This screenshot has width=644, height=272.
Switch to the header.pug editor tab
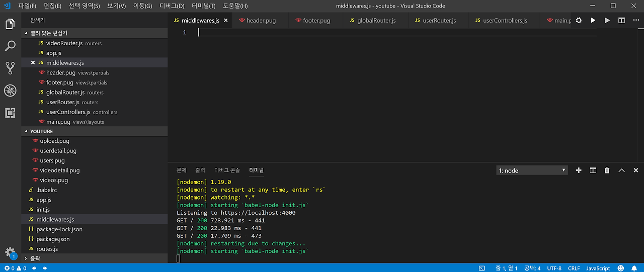click(x=261, y=21)
